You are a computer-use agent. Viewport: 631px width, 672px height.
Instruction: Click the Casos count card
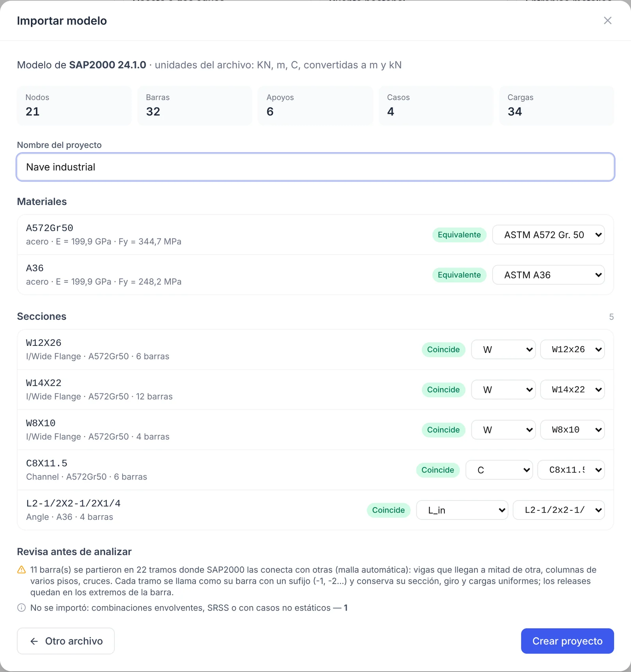(x=436, y=106)
